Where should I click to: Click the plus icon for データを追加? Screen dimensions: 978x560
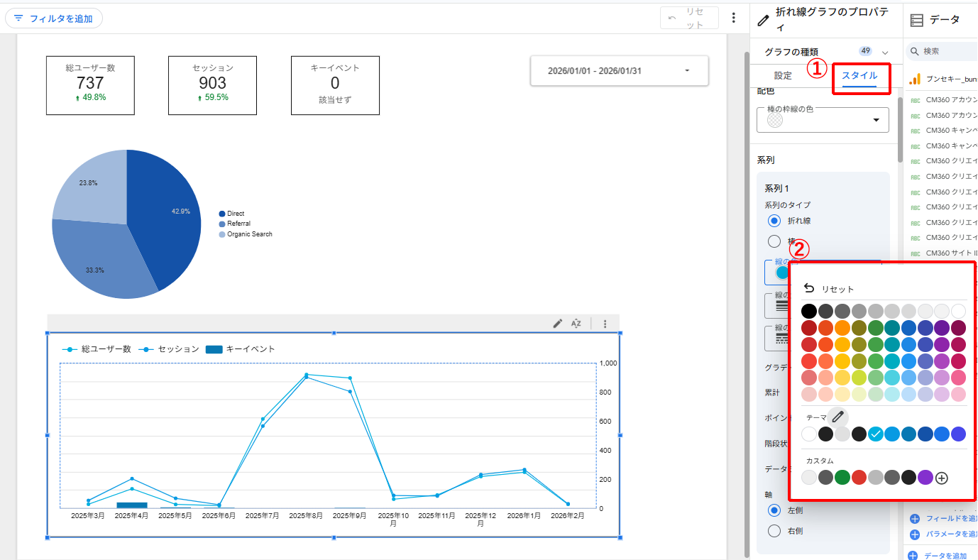click(914, 556)
